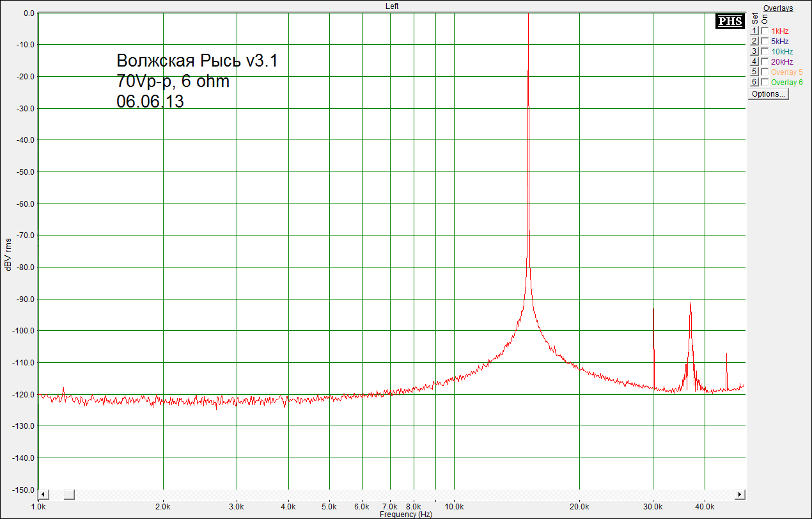Toggle the Overlay 6 checkbox
Viewport: 812px width, 519px height.
[x=765, y=82]
